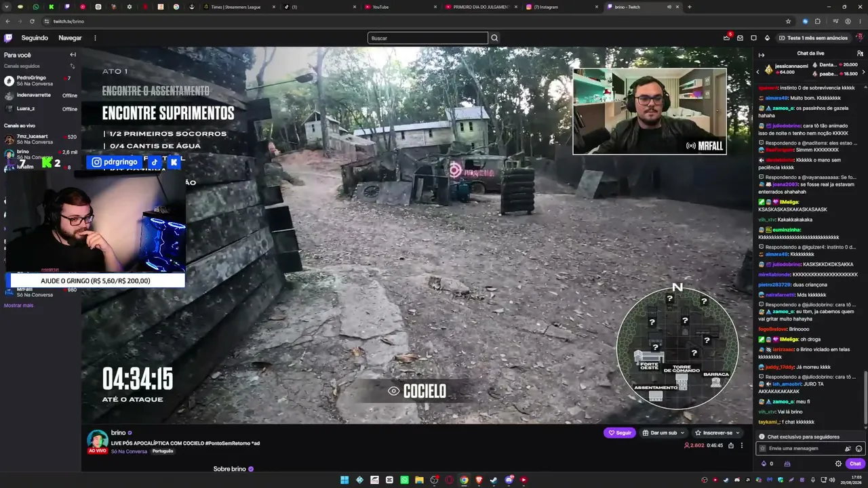Open the Dar um sub dropdown
This screenshot has height=488, width=868.
point(663,432)
